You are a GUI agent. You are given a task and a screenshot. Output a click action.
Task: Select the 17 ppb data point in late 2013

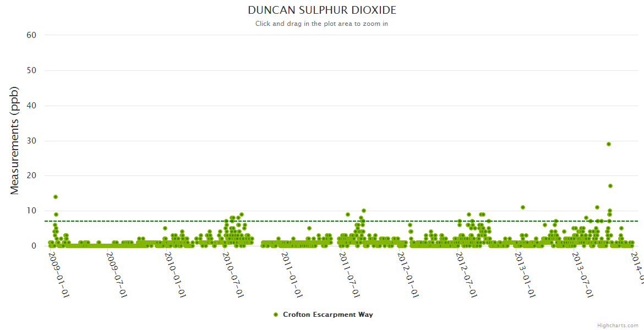(610, 186)
